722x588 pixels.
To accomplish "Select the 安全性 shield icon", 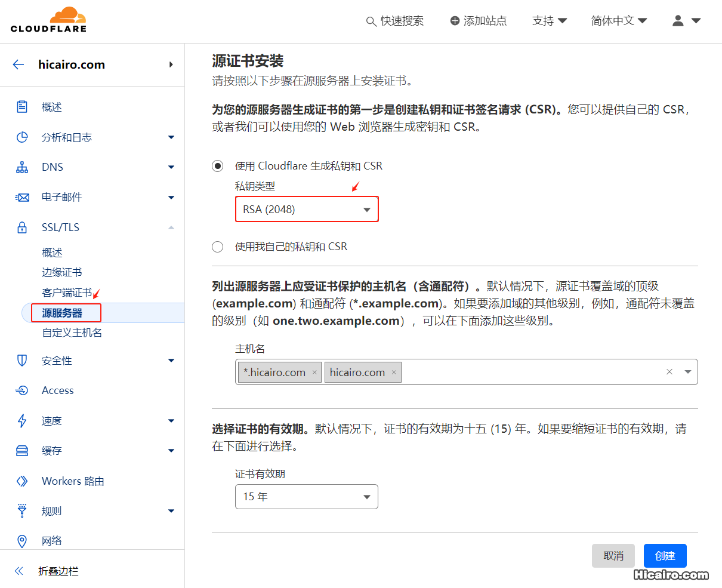I will [22, 360].
